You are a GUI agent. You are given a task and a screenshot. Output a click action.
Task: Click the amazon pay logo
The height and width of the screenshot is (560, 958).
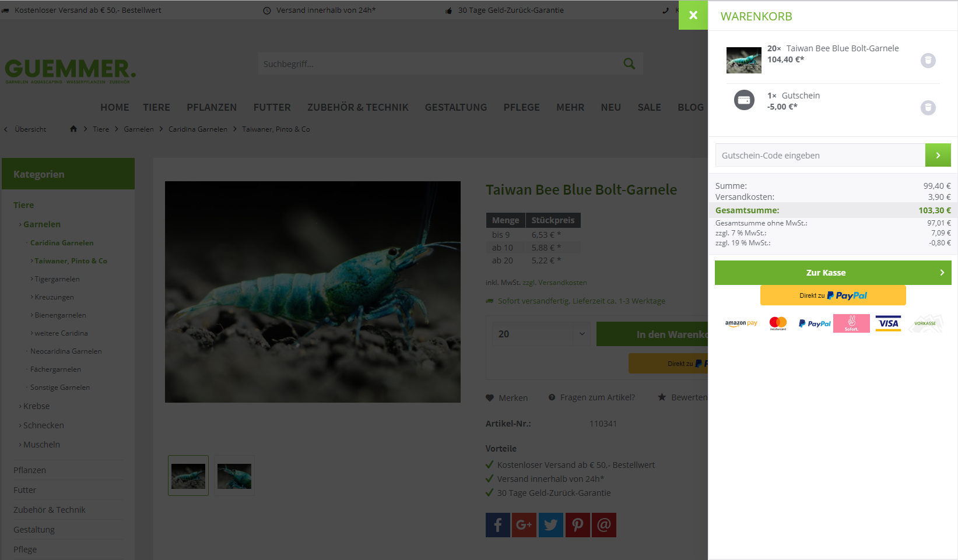(x=741, y=323)
